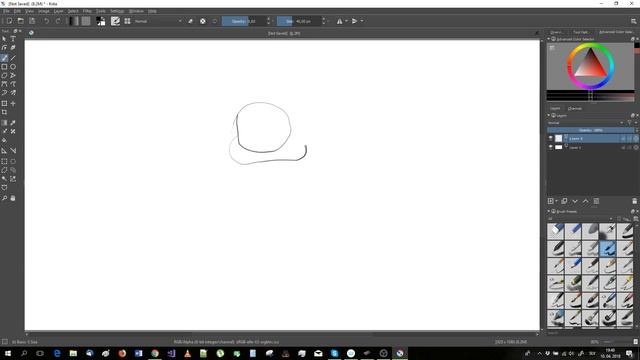Duplicate the layer using the duplicate button

(564, 201)
